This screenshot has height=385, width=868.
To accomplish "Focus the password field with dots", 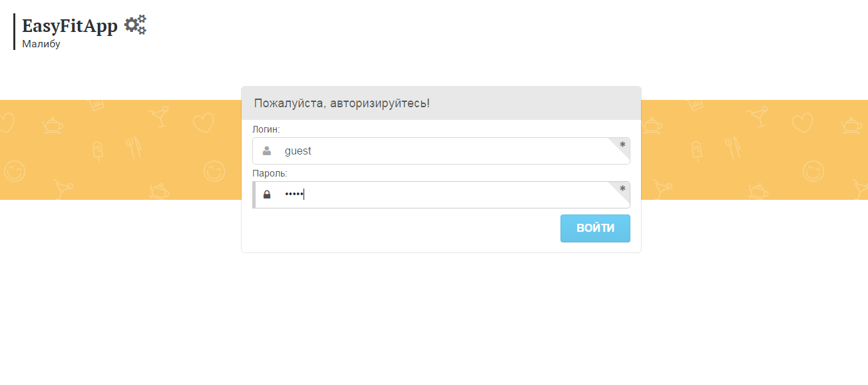I will click(441, 195).
